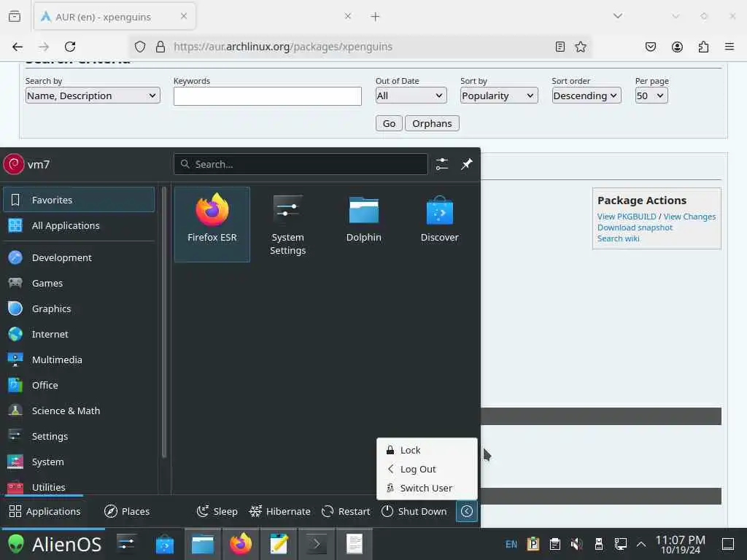Click the vm7 user avatar
Image resolution: width=747 pixels, height=560 pixels.
click(x=14, y=164)
